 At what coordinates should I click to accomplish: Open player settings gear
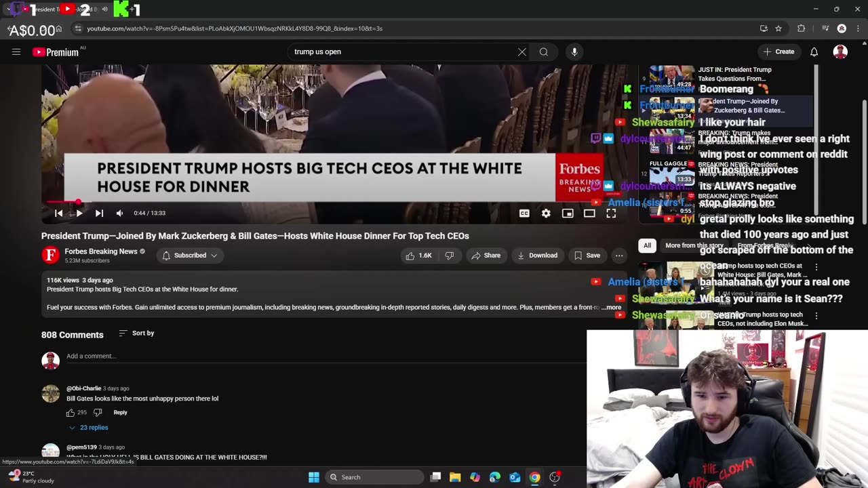pos(546,213)
